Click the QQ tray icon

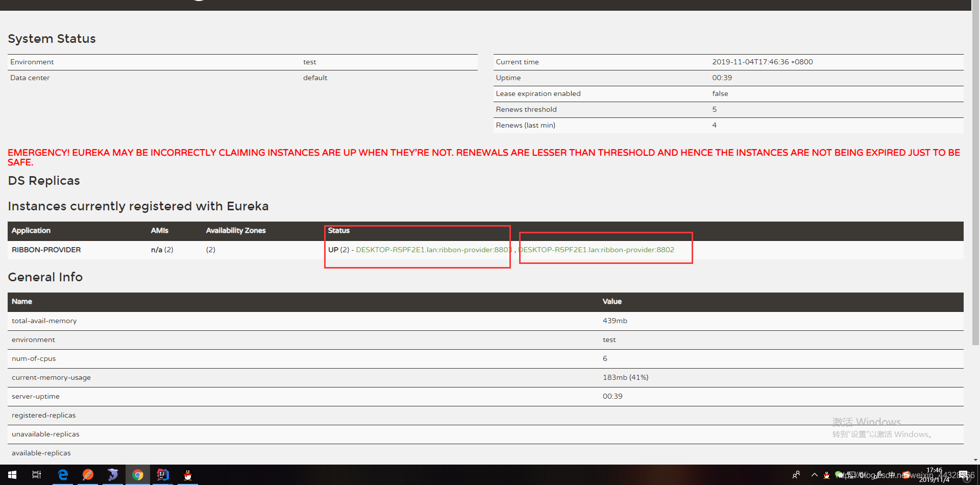(827, 475)
